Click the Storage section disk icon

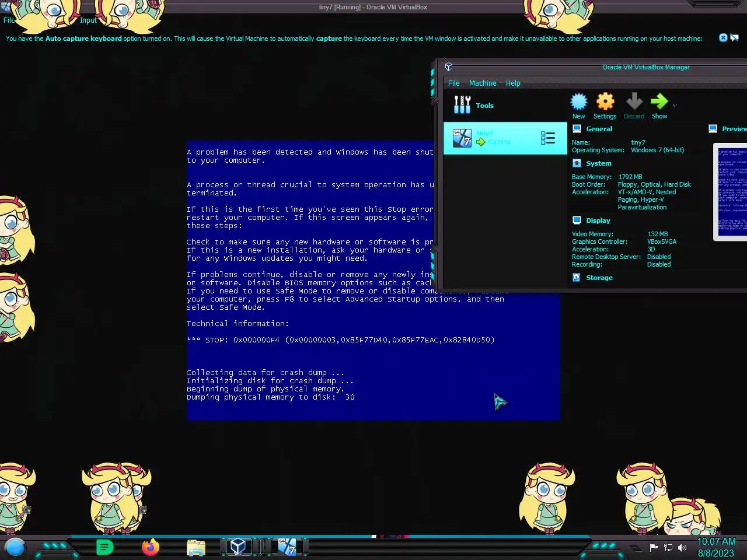(577, 278)
